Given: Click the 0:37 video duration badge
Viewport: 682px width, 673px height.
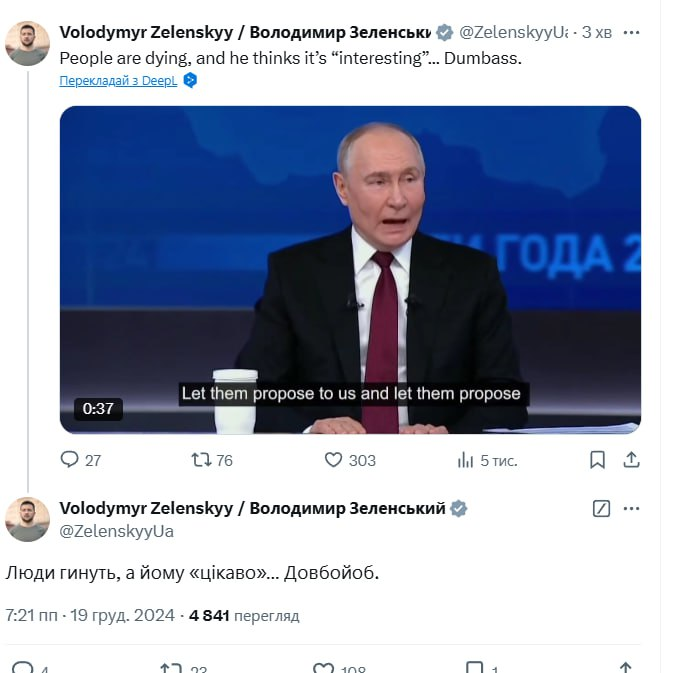Looking at the screenshot, I should click(x=98, y=408).
